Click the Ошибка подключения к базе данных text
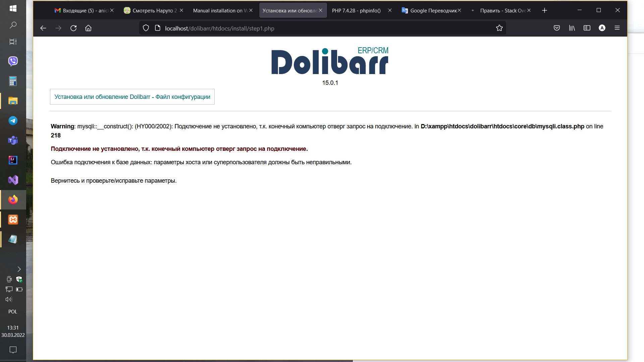Screen dimensions: 644x362 201,162
